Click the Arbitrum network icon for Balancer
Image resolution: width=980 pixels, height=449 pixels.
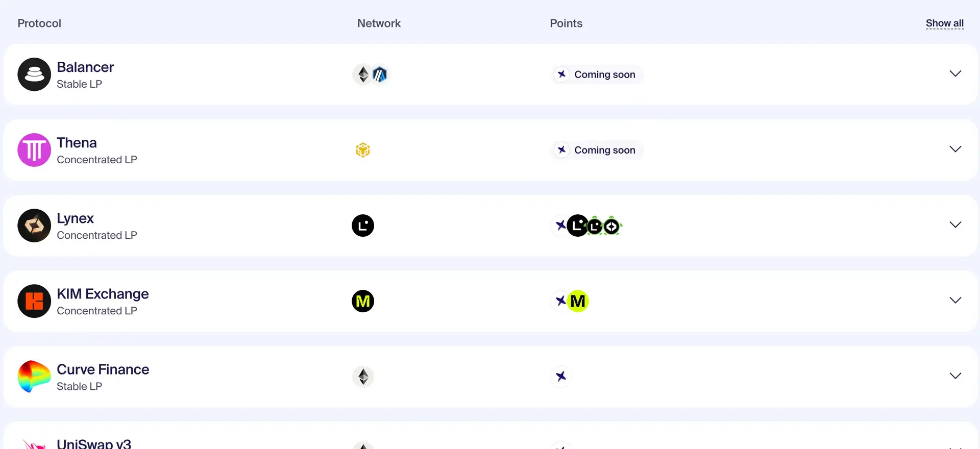point(380,74)
